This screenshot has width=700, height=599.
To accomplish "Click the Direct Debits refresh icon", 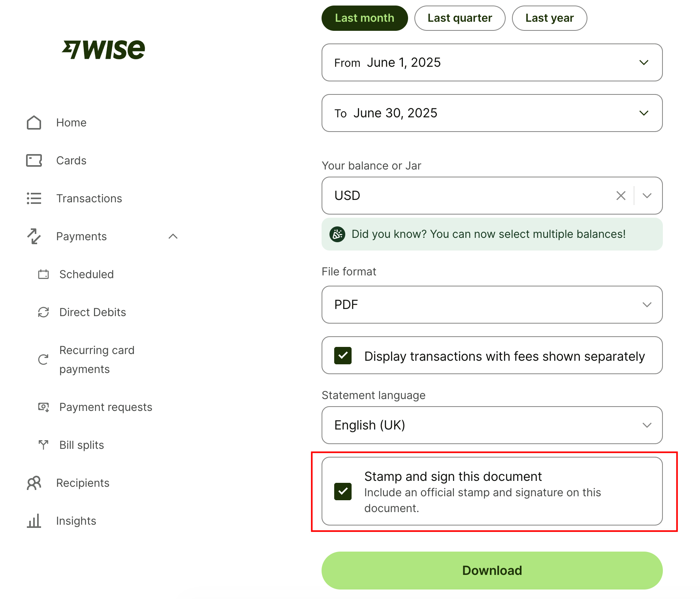I will tap(43, 312).
